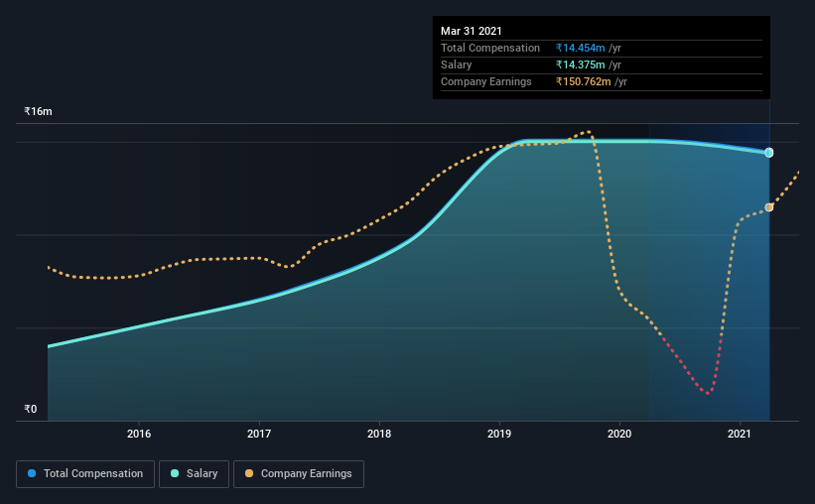The width and height of the screenshot is (815, 504).
Task: Select the salary data point marker at Mar 2021
Action: click(769, 153)
